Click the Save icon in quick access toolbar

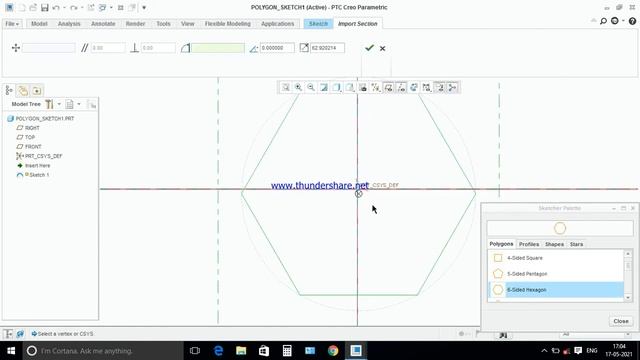click(x=44, y=7)
